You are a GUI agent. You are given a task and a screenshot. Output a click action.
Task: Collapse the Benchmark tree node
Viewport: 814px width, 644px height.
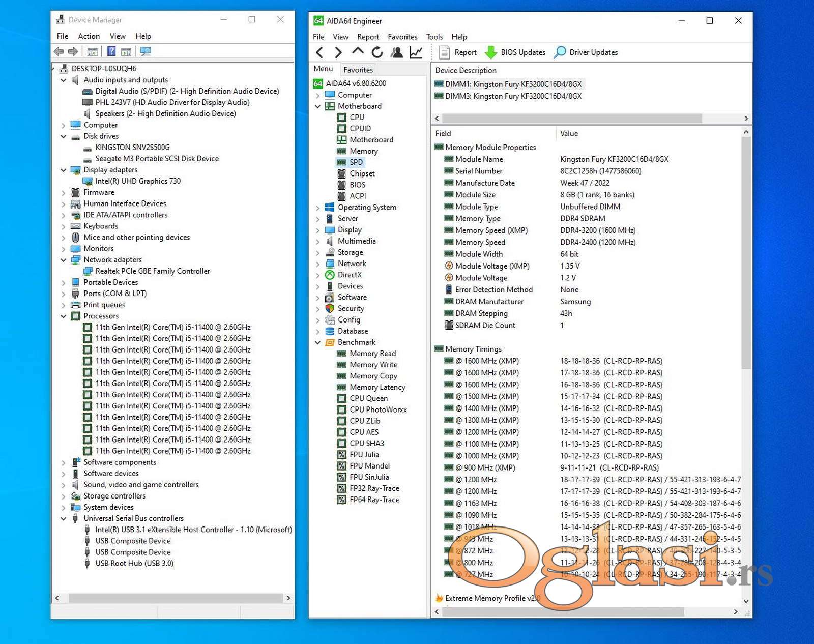coord(317,343)
